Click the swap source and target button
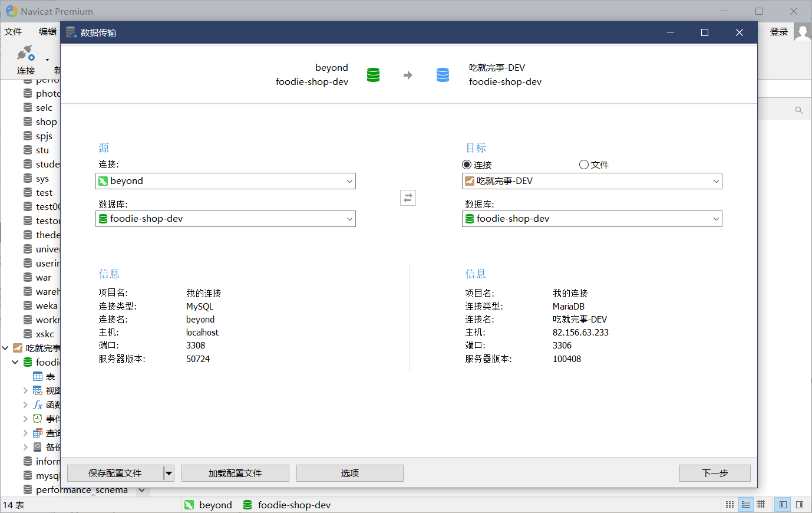The width and height of the screenshot is (812, 513). (408, 198)
